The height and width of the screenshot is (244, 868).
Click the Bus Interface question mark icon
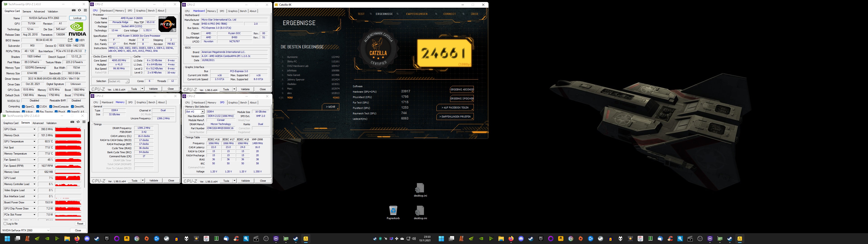click(85, 51)
